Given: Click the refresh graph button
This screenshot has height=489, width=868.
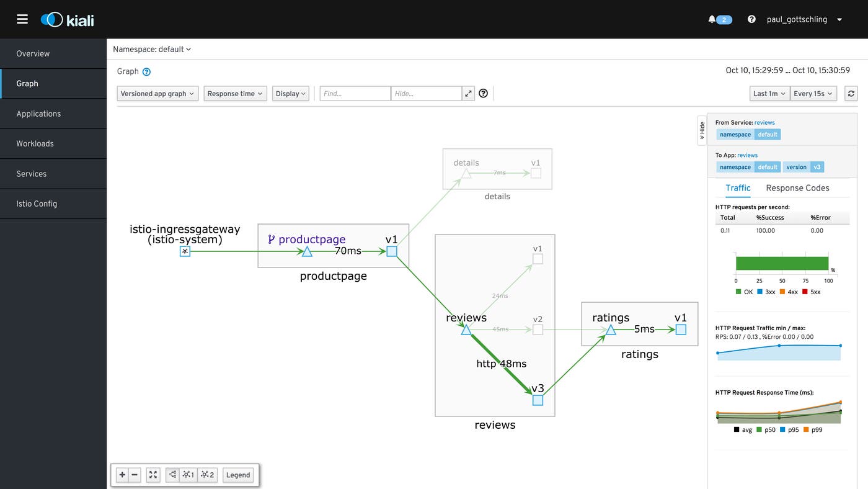Looking at the screenshot, I should [x=851, y=94].
